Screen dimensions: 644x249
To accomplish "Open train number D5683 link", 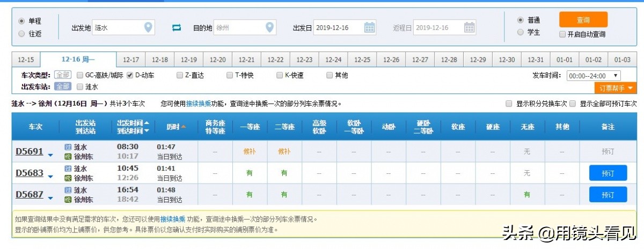I will tap(30, 173).
